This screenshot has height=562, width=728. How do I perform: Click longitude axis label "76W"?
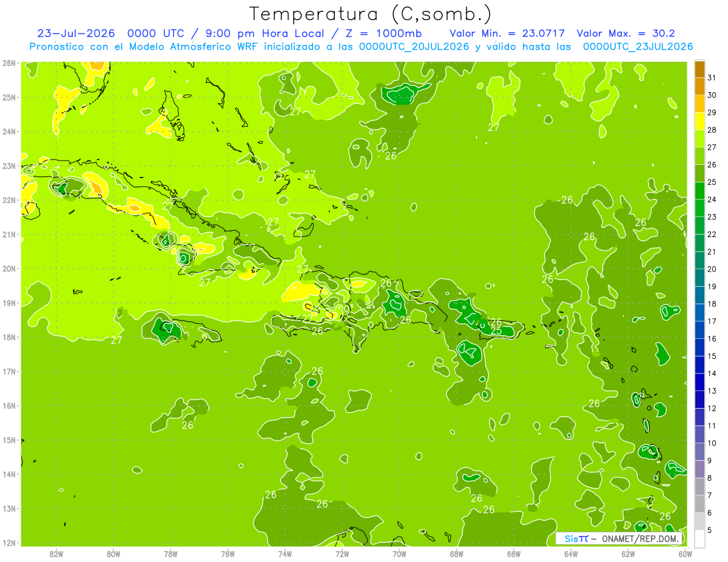click(x=227, y=553)
